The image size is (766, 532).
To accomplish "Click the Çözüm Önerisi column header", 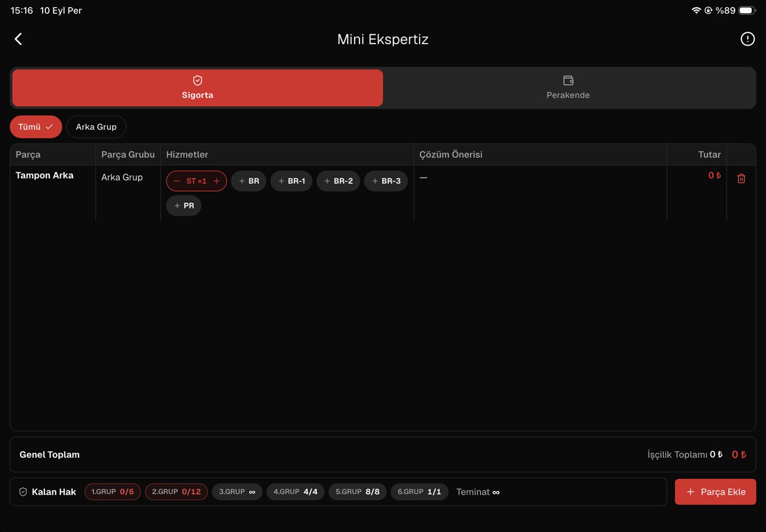I will 451,155.
